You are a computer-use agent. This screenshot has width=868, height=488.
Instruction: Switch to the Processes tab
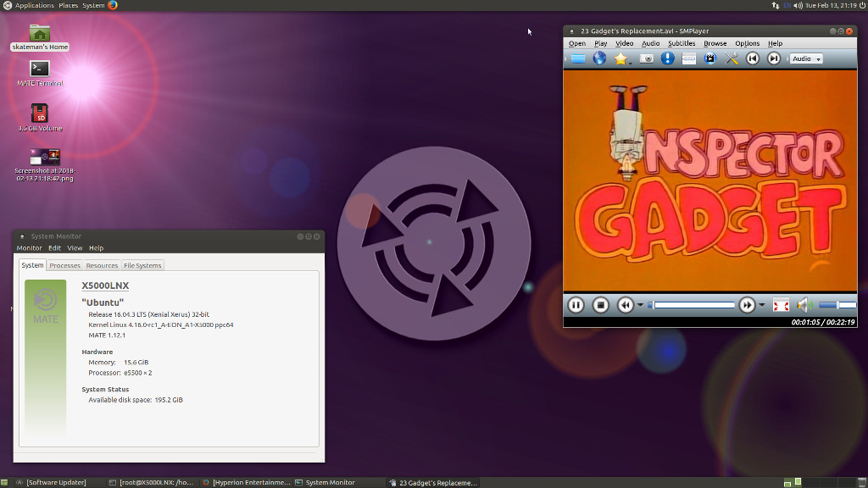pyautogui.click(x=64, y=265)
